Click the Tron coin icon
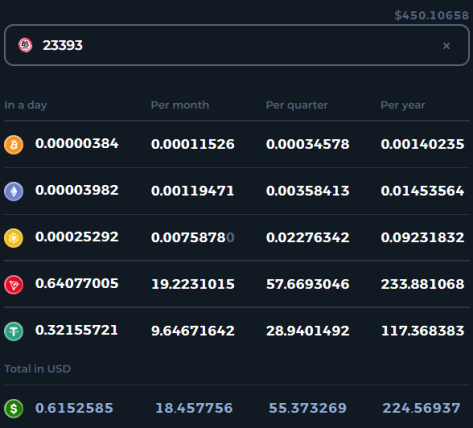 pyautogui.click(x=14, y=285)
